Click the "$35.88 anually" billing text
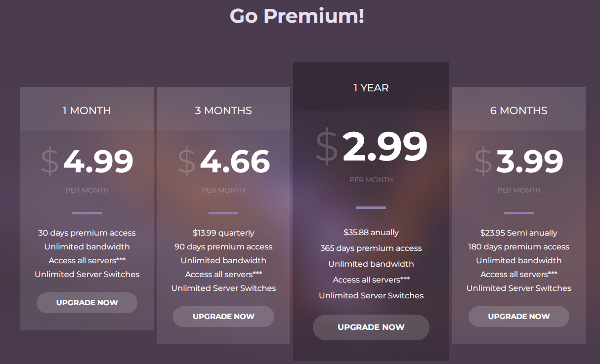Image resolution: width=600 pixels, height=364 pixels. click(371, 232)
